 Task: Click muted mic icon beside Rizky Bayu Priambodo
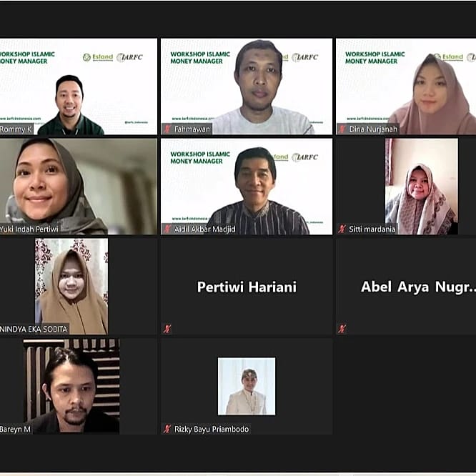pyautogui.click(x=167, y=429)
